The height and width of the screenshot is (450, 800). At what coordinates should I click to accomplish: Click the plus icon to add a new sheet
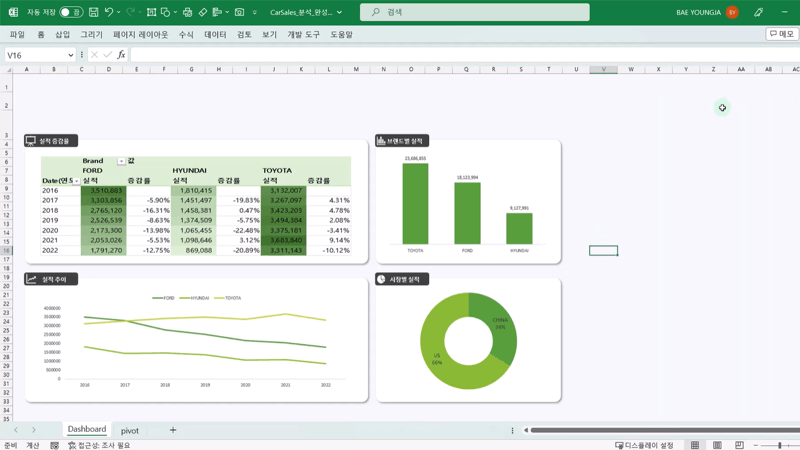(x=173, y=430)
